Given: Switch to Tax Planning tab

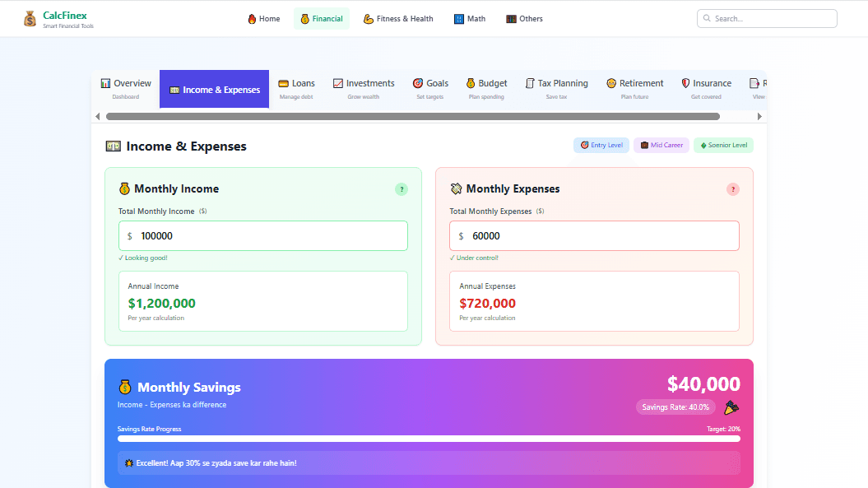Looking at the screenshot, I should point(556,89).
